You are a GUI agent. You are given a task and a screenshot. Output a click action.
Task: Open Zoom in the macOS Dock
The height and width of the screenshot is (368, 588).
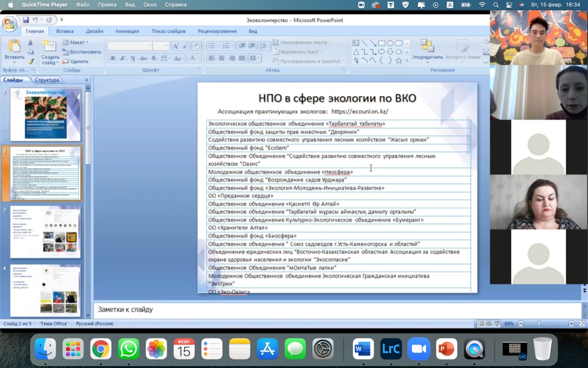click(418, 350)
